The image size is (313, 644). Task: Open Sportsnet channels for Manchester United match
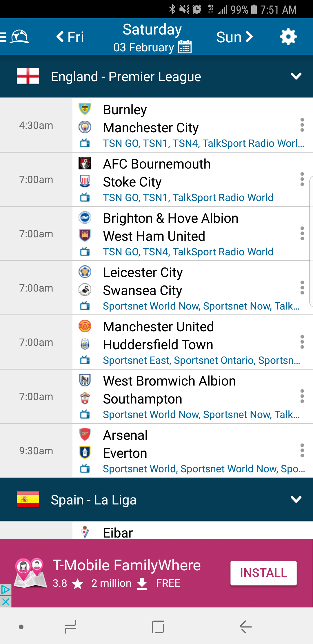point(201,360)
